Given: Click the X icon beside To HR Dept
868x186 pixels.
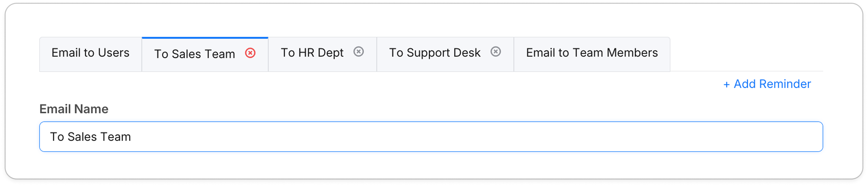Looking at the screenshot, I should coord(358,51).
